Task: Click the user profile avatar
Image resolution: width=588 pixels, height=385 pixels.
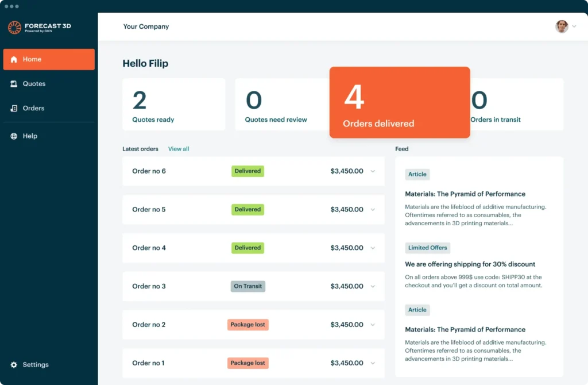Action: (x=562, y=26)
